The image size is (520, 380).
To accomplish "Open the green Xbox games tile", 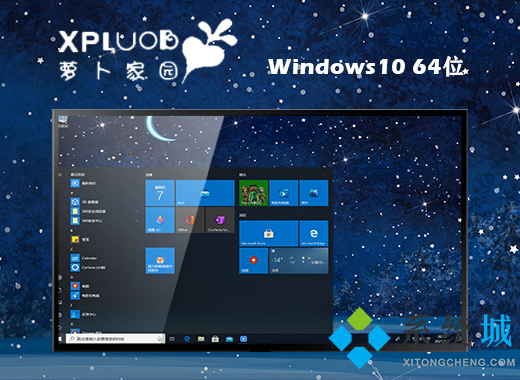I will click(x=254, y=193).
